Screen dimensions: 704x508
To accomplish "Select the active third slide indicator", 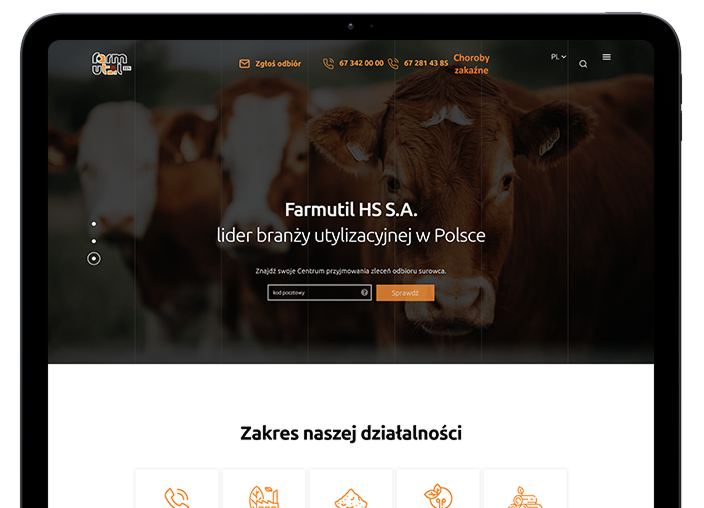I will [x=94, y=259].
